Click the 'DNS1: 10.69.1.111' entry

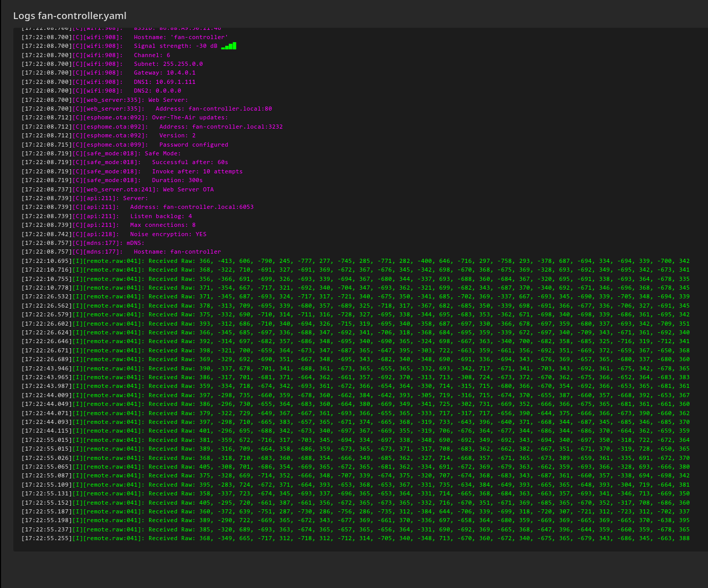(x=108, y=82)
